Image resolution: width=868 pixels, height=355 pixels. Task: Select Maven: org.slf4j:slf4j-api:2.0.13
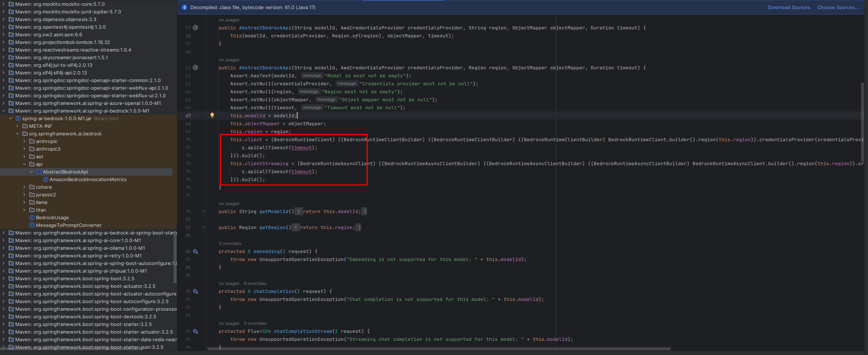pyautogui.click(x=51, y=73)
